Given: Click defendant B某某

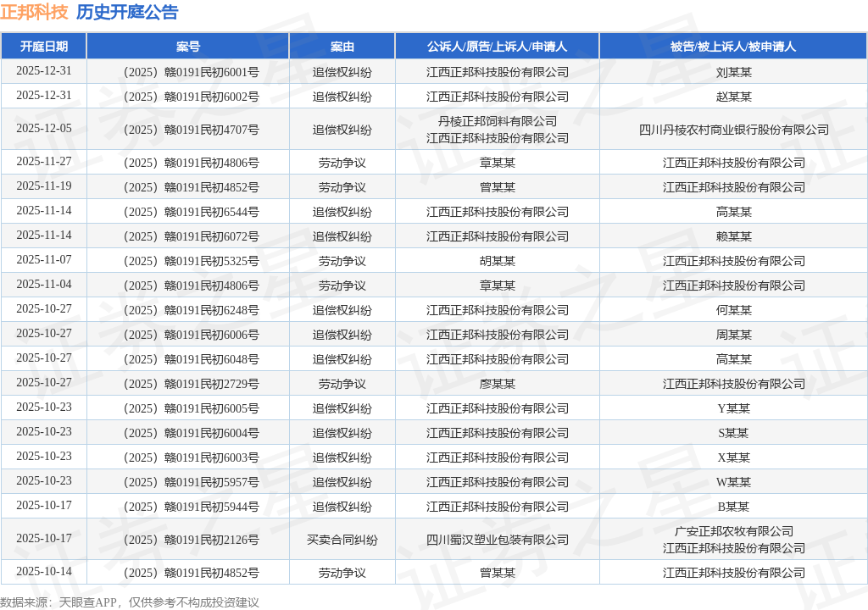Looking at the screenshot, I should (733, 507).
